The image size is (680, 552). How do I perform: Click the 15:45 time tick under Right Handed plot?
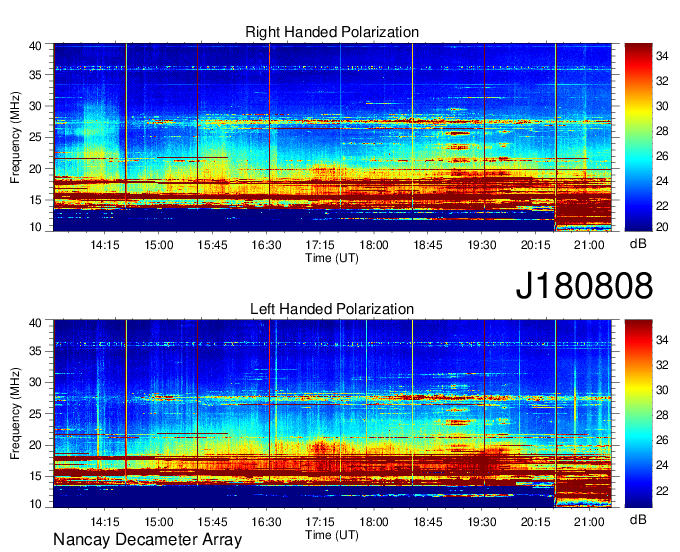212,245
